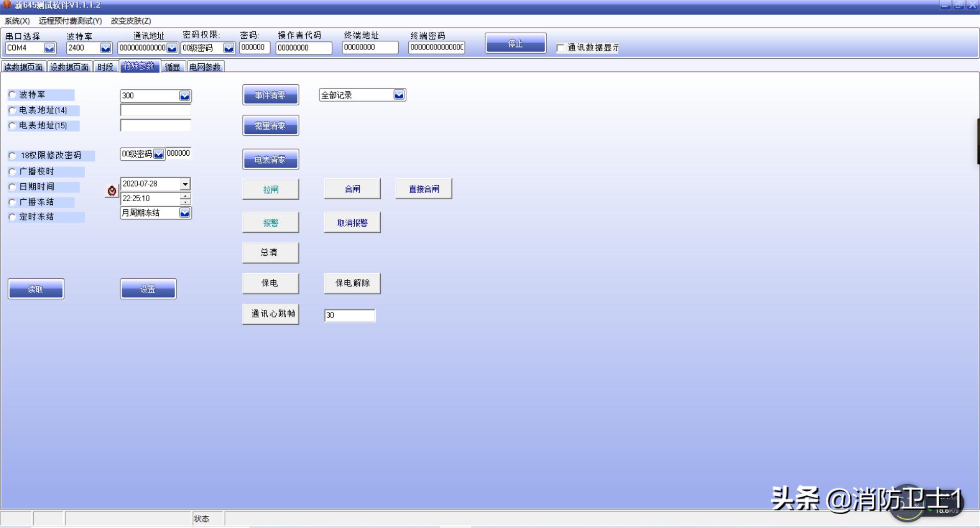Screen dimensions: 980x528
Task: Click the 保电 button
Action: [271, 283]
